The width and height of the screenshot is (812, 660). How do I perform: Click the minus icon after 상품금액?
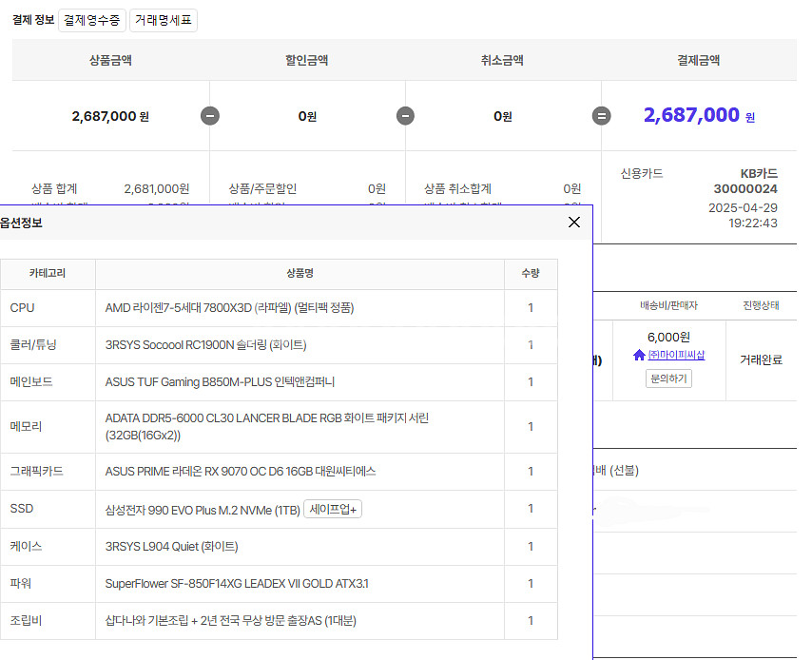tap(210, 115)
